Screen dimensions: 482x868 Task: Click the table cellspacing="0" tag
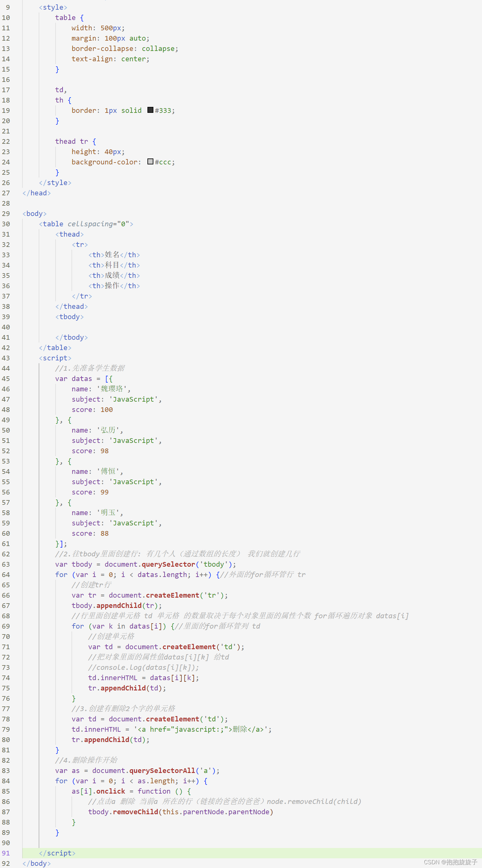click(x=86, y=224)
